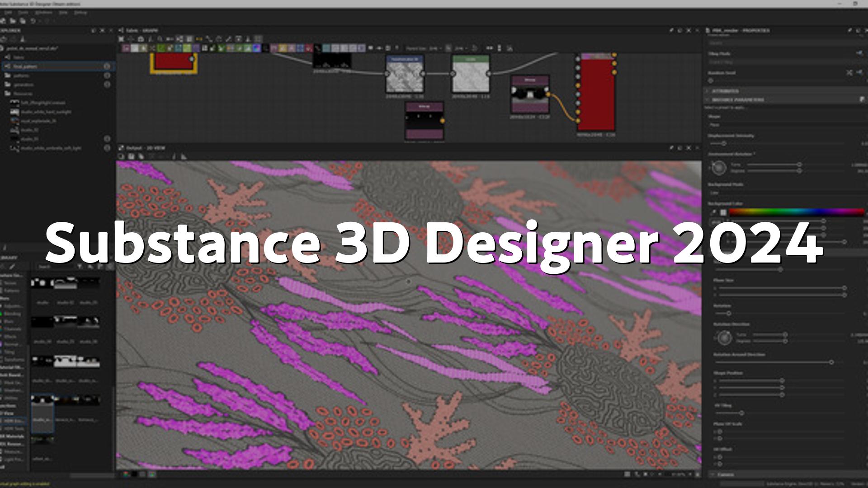868x488 pixels.
Task: Click the Displacement Intensity slider handle
Action: pos(724,143)
